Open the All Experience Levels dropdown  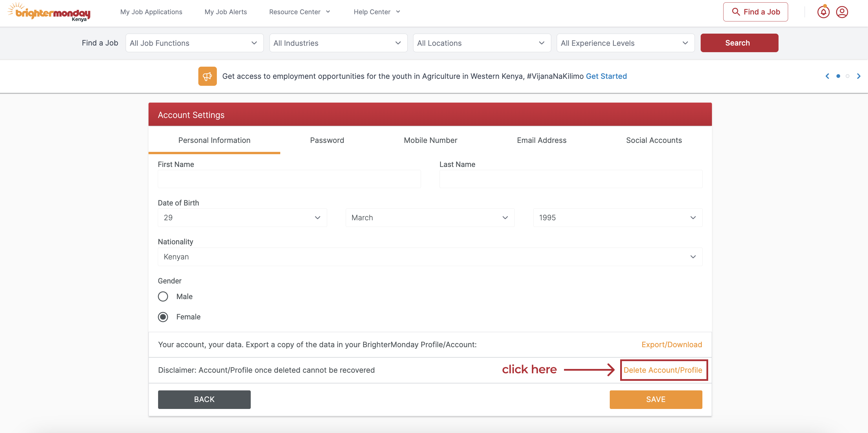pyautogui.click(x=625, y=43)
